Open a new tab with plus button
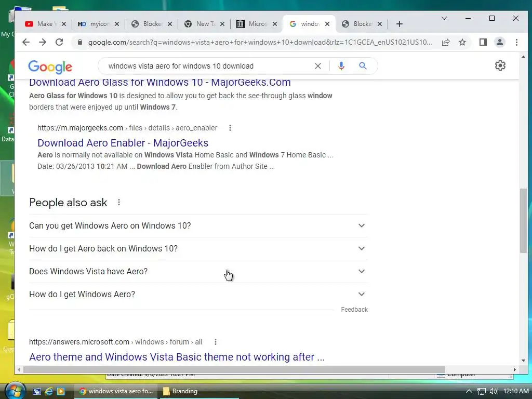The image size is (532, 399). pyautogui.click(x=400, y=24)
